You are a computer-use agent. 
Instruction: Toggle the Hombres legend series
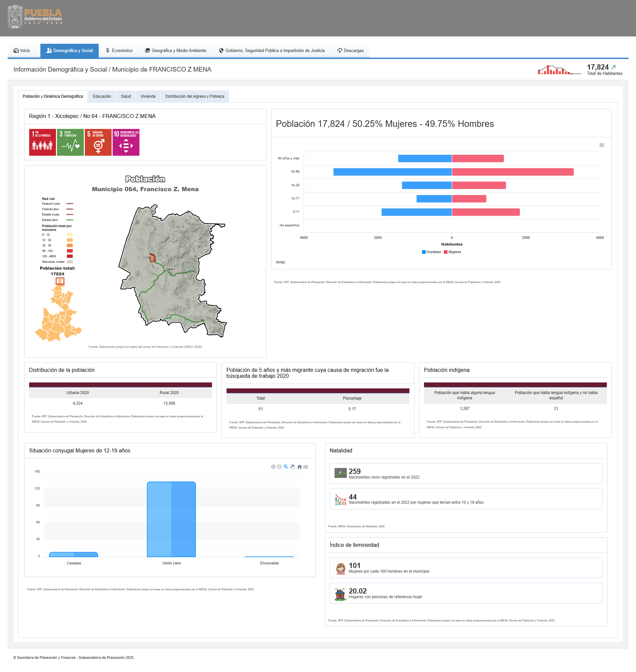tap(431, 252)
